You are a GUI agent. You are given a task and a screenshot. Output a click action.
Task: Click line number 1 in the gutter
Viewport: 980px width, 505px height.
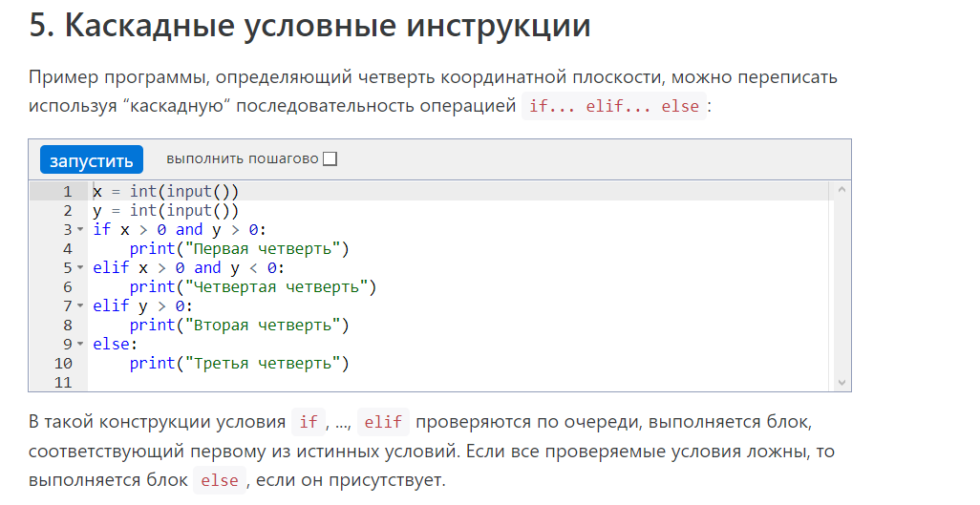68,191
